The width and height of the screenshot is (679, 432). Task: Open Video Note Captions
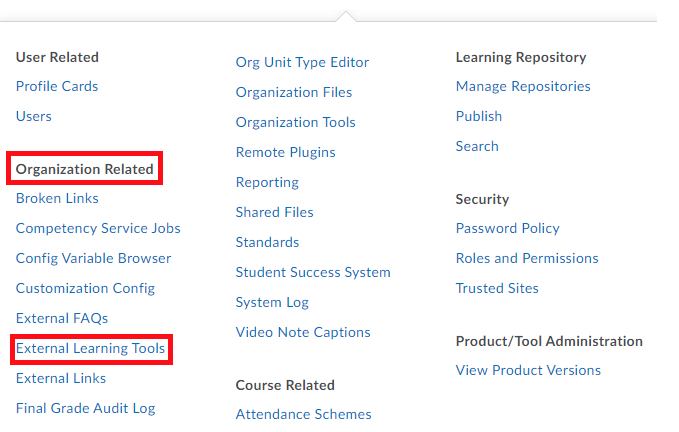click(x=303, y=332)
